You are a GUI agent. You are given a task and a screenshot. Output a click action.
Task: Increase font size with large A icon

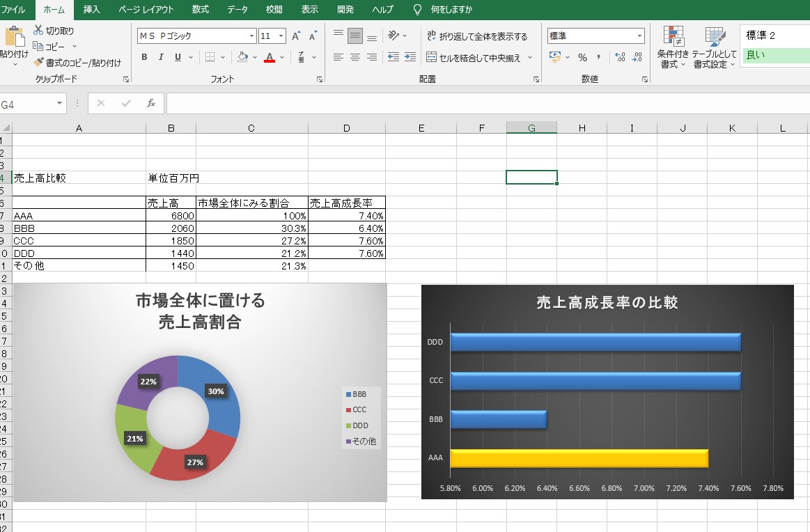[x=296, y=36]
